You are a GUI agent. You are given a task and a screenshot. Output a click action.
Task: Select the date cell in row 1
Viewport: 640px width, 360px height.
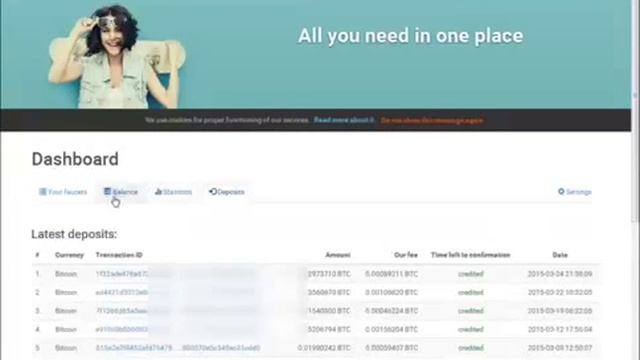click(560, 274)
